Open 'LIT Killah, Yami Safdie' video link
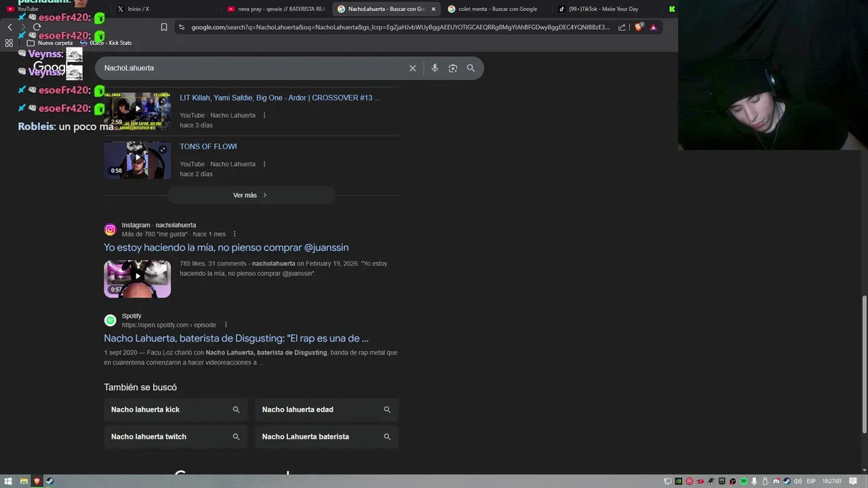The image size is (868, 488). pyautogui.click(x=279, y=98)
